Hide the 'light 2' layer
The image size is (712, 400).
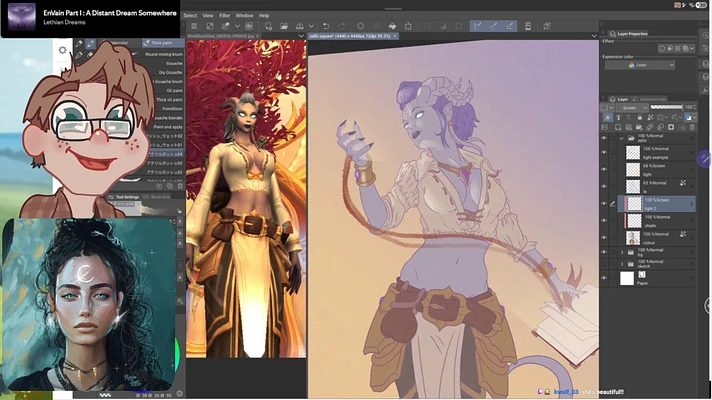click(604, 203)
